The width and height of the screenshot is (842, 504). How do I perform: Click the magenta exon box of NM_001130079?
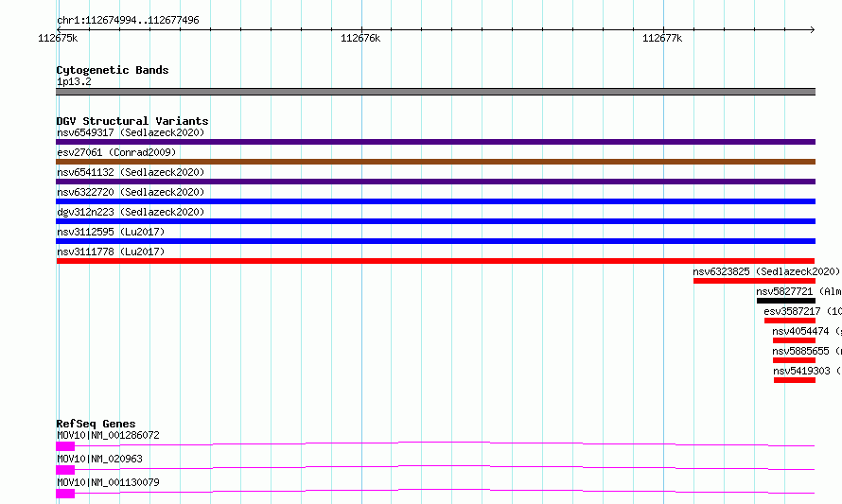coord(65,494)
